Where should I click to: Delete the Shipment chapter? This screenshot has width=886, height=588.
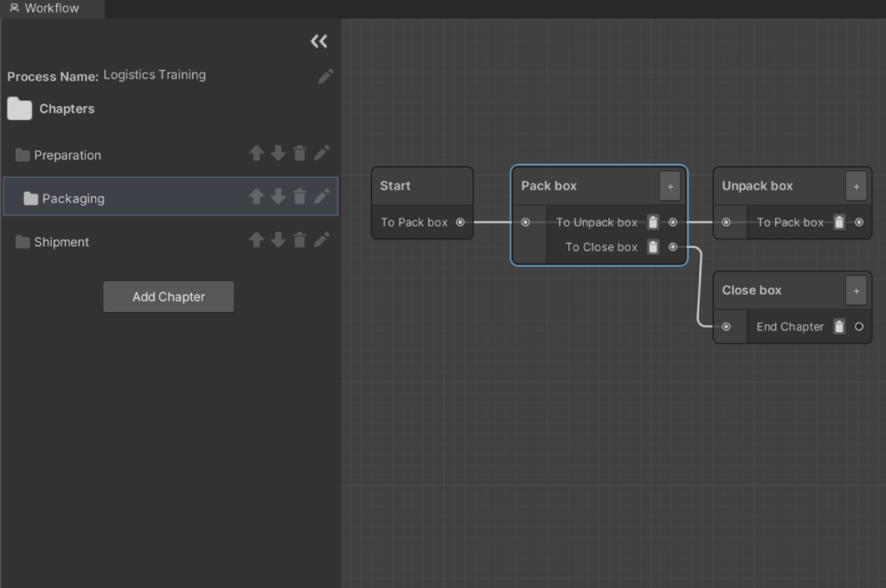point(299,240)
